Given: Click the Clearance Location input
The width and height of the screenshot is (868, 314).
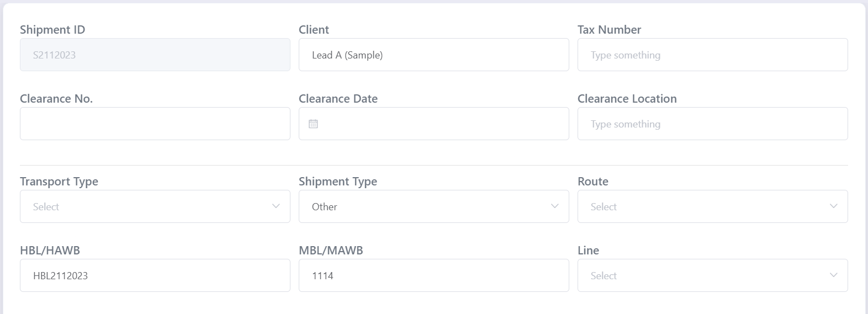Looking at the screenshot, I should coord(713,124).
